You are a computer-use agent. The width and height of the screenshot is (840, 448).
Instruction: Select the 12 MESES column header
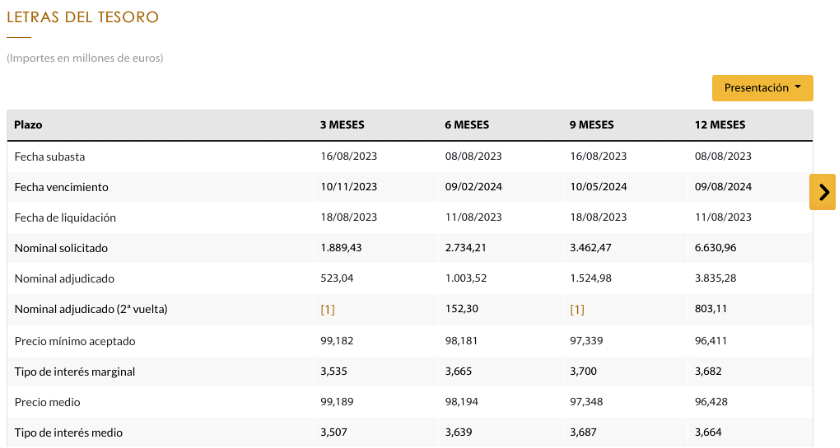pyautogui.click(x=720, y=125)
